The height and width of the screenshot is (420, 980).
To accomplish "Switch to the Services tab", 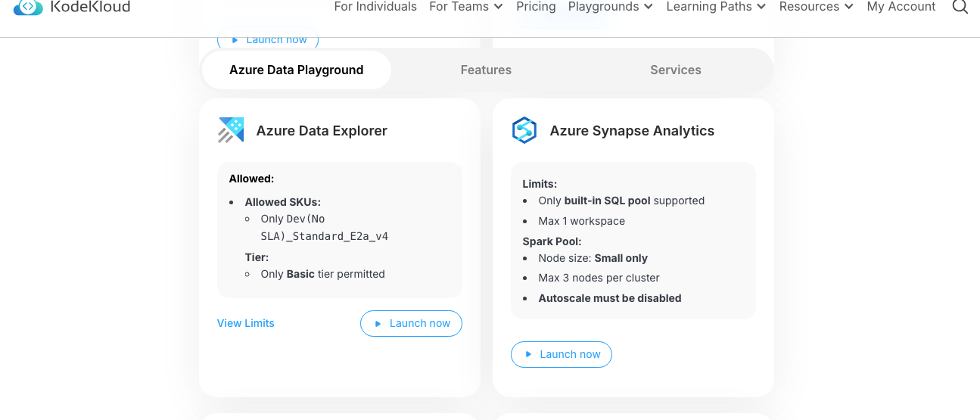I will point(676,70).
